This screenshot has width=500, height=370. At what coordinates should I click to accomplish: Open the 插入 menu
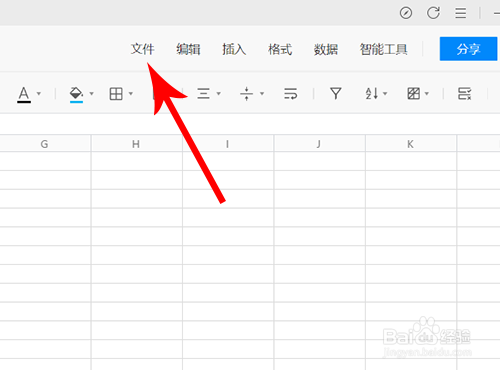coord(234,49)
